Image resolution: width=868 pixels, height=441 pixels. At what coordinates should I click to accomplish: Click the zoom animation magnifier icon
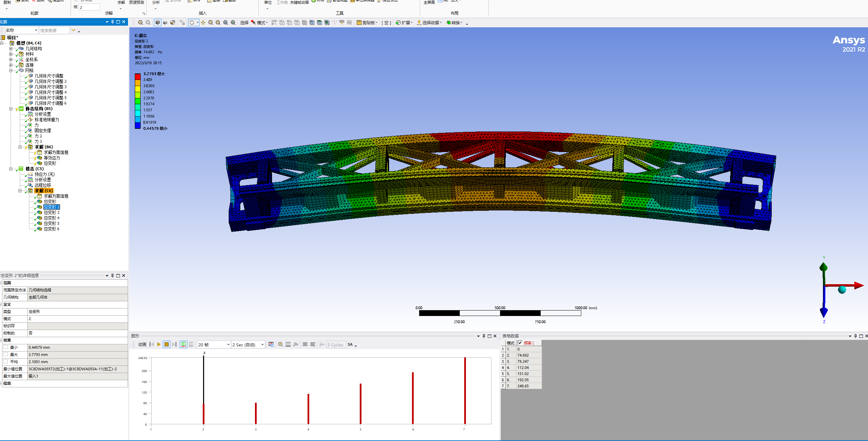tap(280, 344)
